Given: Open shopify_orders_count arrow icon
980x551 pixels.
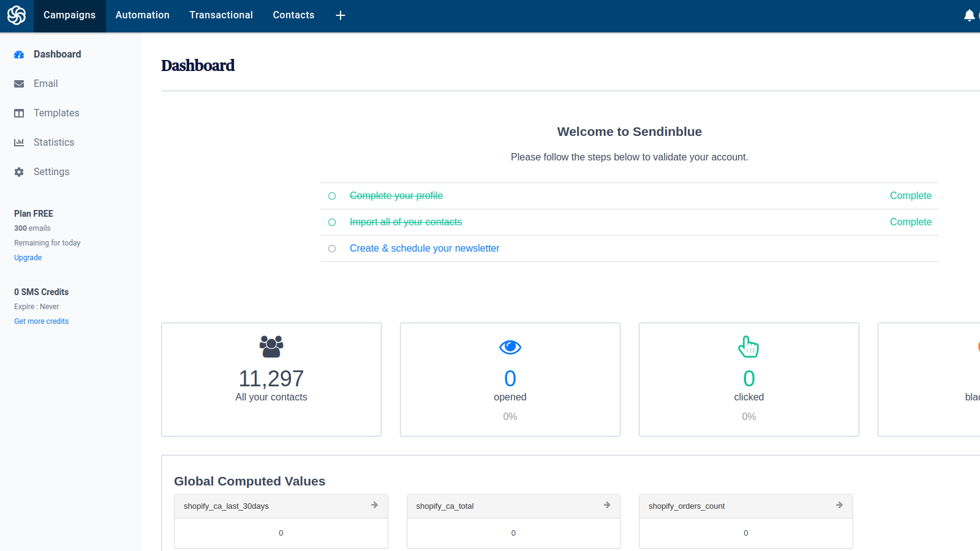Looking at the screenshot, I should [839, 505].
